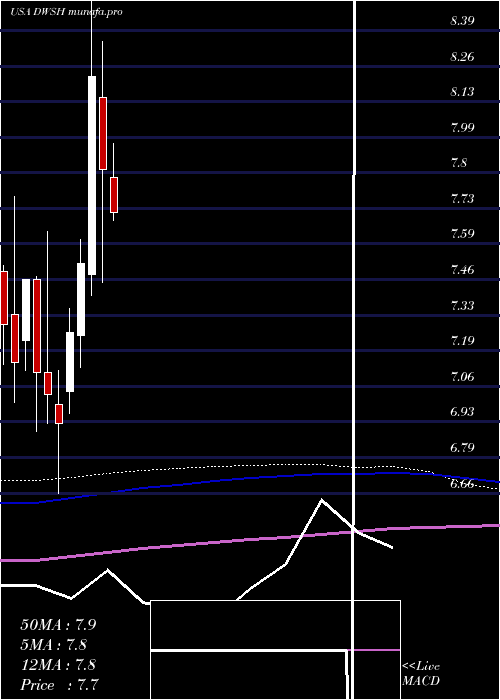Click the 7.33 price axis label
The height and width of the screenshot is (700, 500).
tap(462, 306)
